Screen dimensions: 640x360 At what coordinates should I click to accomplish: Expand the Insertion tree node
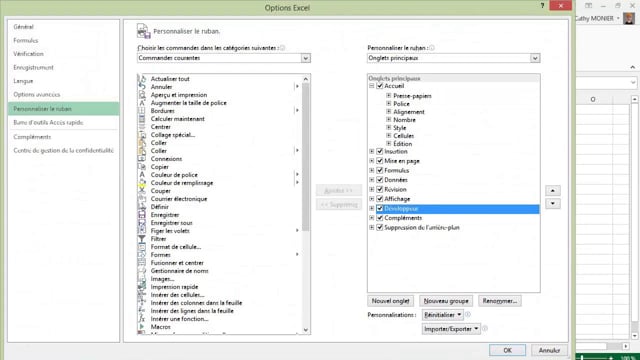(x=372, y=151)
